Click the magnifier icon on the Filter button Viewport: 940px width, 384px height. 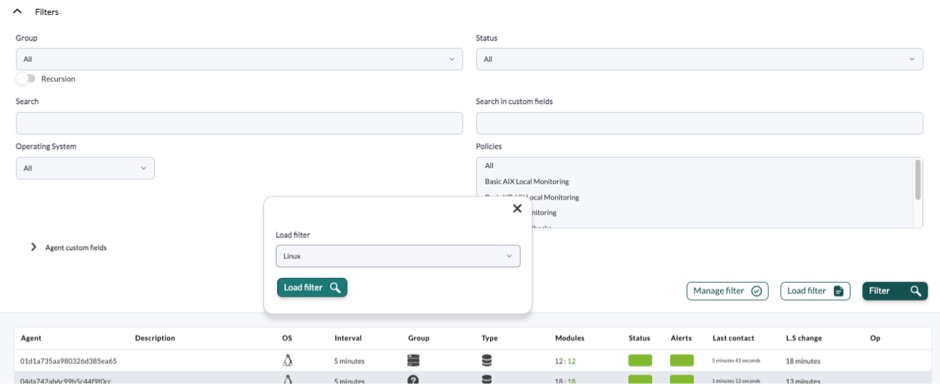pyautogui.click(x=915, y=291)
